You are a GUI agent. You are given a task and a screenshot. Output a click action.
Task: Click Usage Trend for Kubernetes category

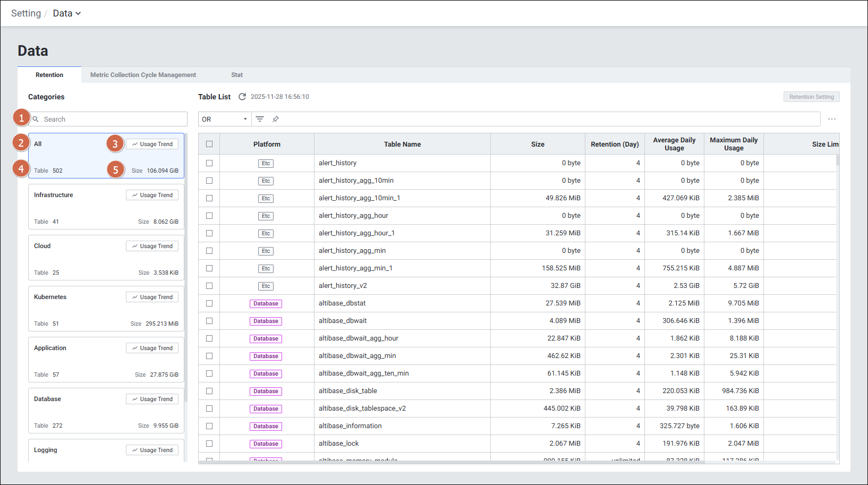pyautogui.click(x=152, y=297)
